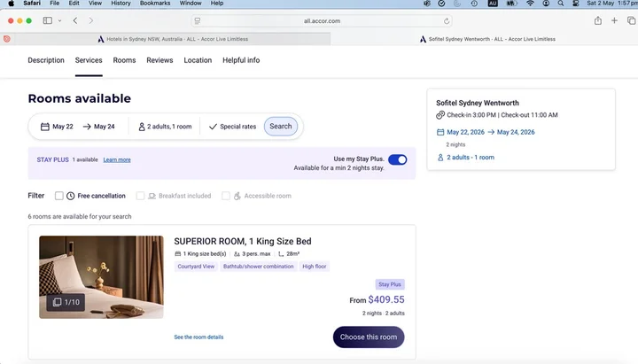Go forward to next page
638x364 pixels.
[x=90, y=20]
